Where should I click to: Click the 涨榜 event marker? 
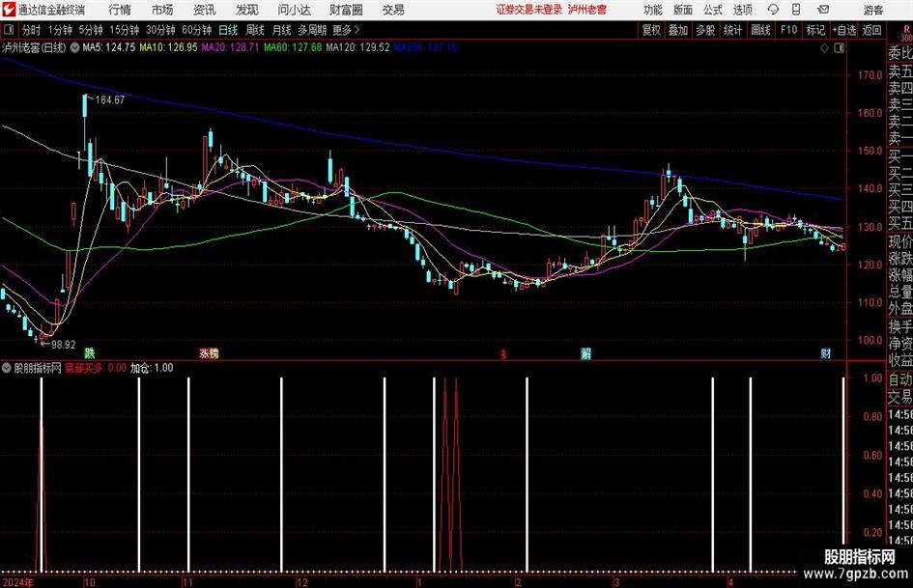click(209, 352)
